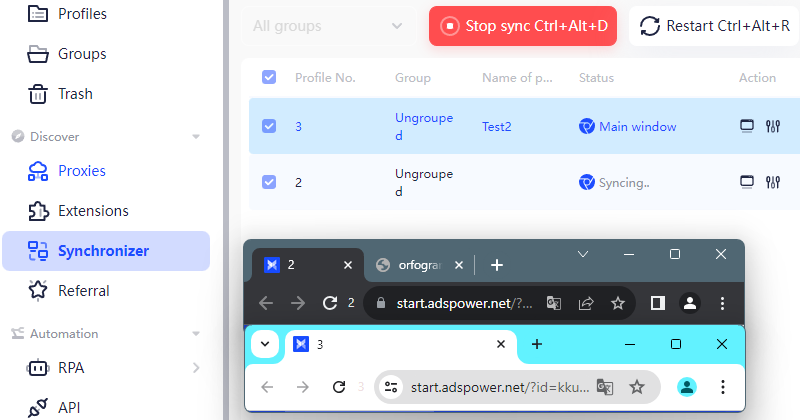Click the Referral star icon

[38, 290]
